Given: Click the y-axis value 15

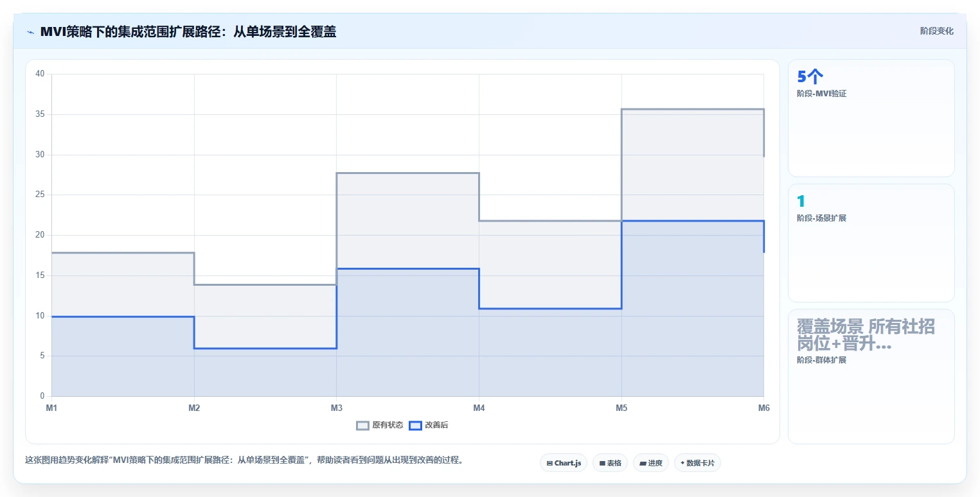Looking at the screenshot, I should pyautogui.click(x=40, y=275).
